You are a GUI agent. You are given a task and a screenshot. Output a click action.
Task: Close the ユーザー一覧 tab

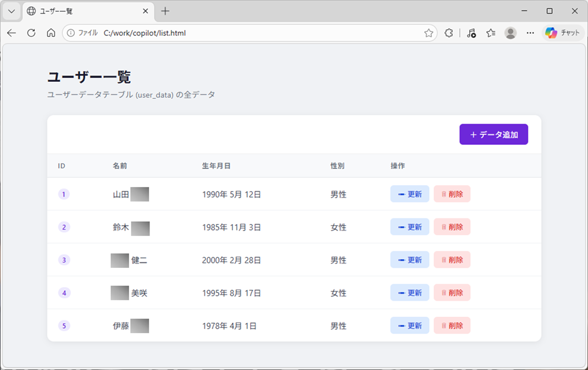pyautogui.click(x=146, y=11)
